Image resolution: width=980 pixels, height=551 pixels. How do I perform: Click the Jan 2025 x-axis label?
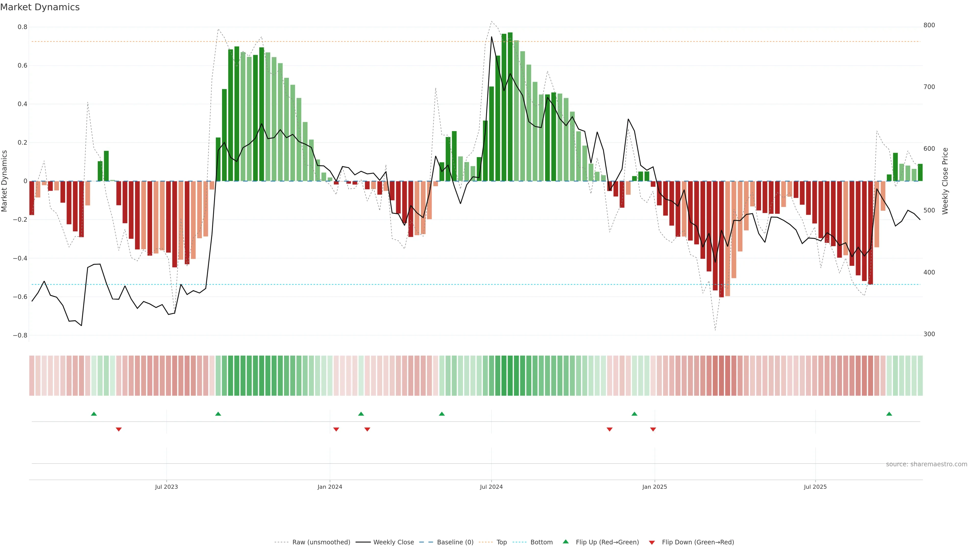pos(654,487)
